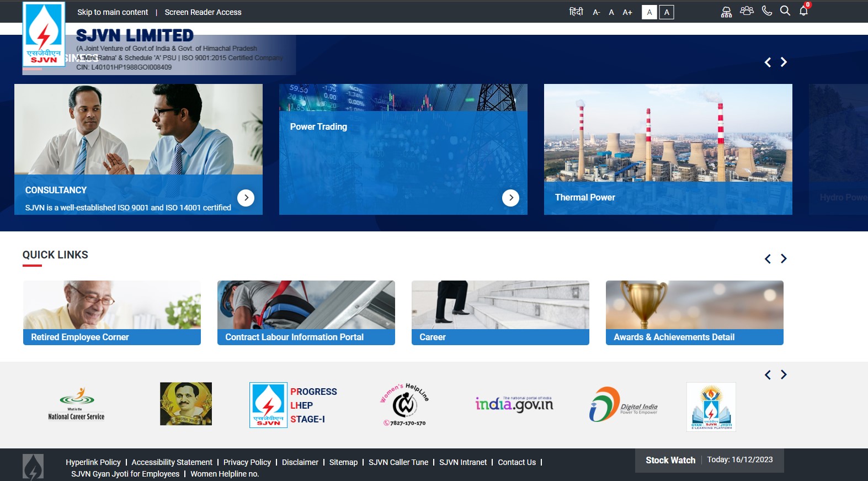Click the group of people icon
This screenshot has height=481, width=868.
[x=747, y=11]
